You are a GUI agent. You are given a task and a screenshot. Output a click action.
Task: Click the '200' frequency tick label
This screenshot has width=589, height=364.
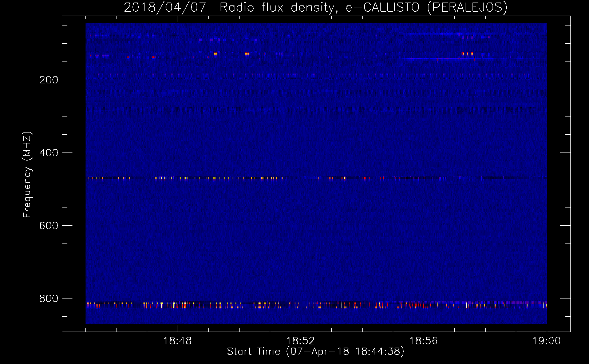[x=49, y=80]
